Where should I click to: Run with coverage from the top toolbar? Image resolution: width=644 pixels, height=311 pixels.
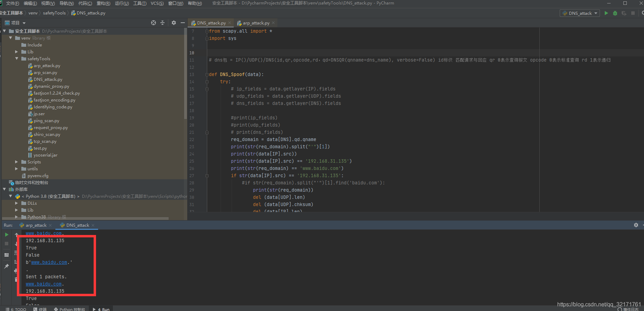coord(624,13)
